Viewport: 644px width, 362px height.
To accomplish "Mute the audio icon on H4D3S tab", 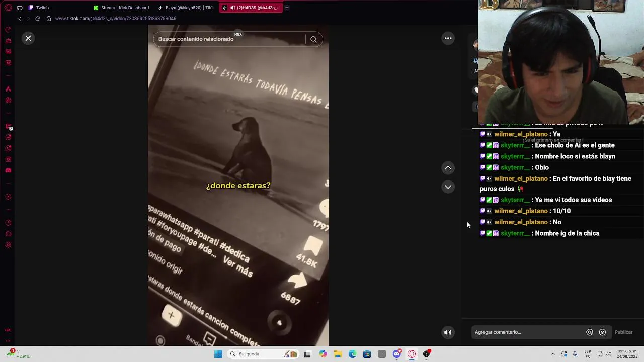I will [x=233, y=8].
